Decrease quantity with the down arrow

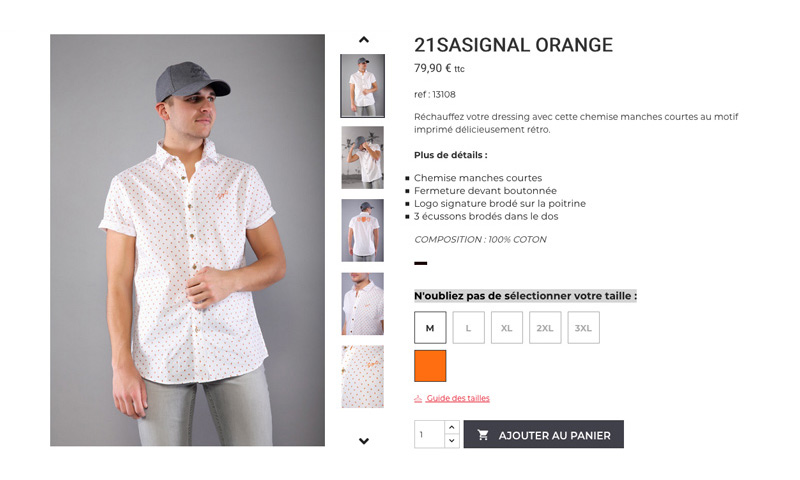coord(452,441)
